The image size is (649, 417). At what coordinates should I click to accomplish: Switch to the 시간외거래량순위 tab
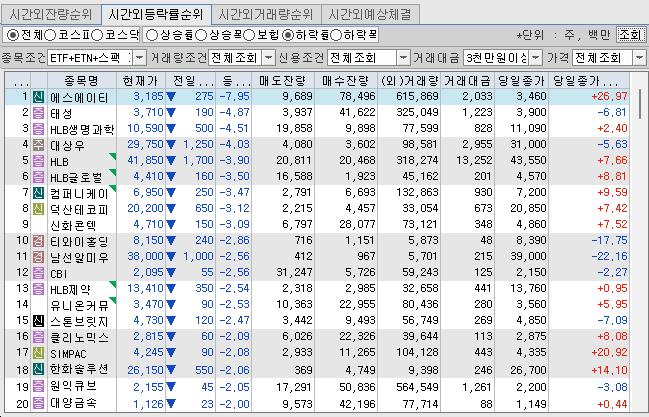pos(266,15)
